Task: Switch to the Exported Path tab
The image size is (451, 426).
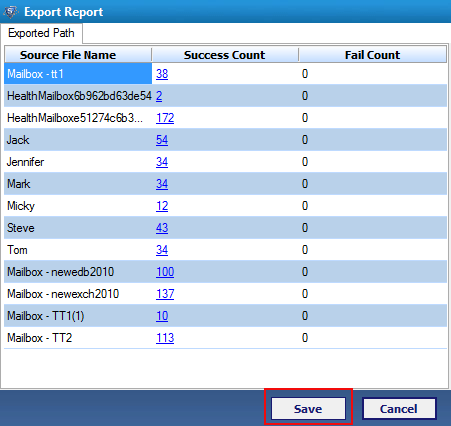Action: (x=41, y=33)
